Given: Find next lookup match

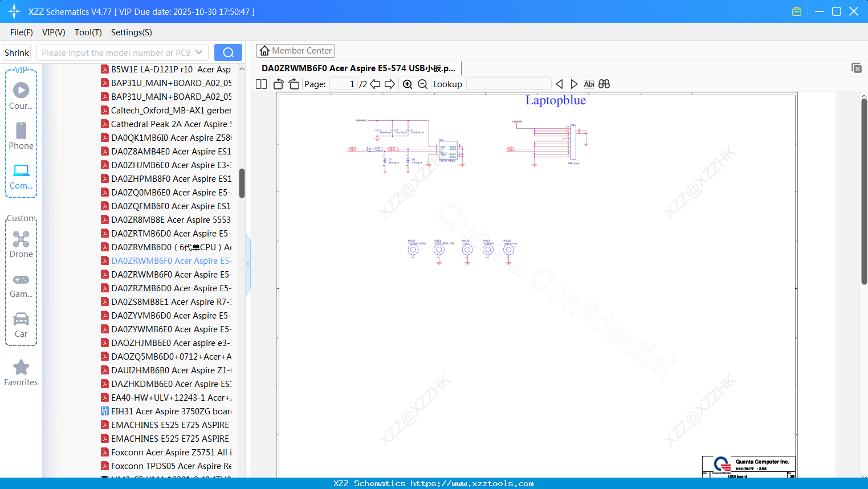Looking at the screenshot, I should 574,84.
